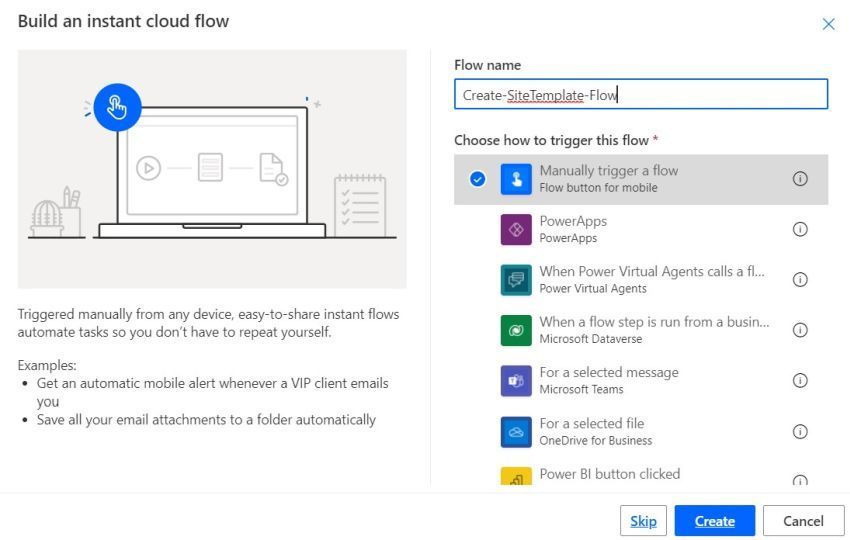Click the Power BI yellow icon
This screenshot has height=540, width=850.
[516, 477]
